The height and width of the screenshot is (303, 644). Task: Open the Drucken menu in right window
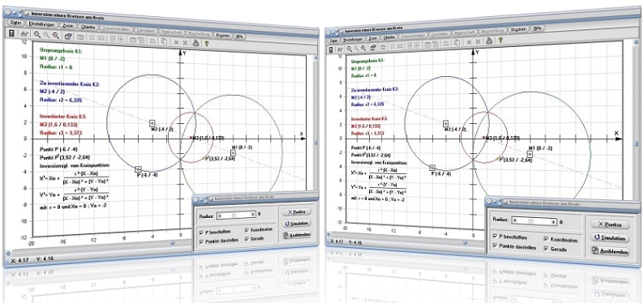tap(518, 29)
